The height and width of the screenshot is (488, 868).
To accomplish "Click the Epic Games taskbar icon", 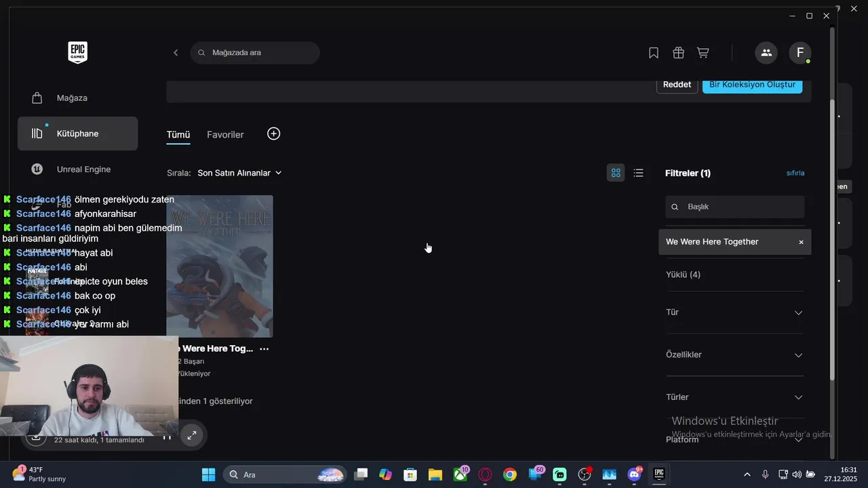I will click(659, 474).
